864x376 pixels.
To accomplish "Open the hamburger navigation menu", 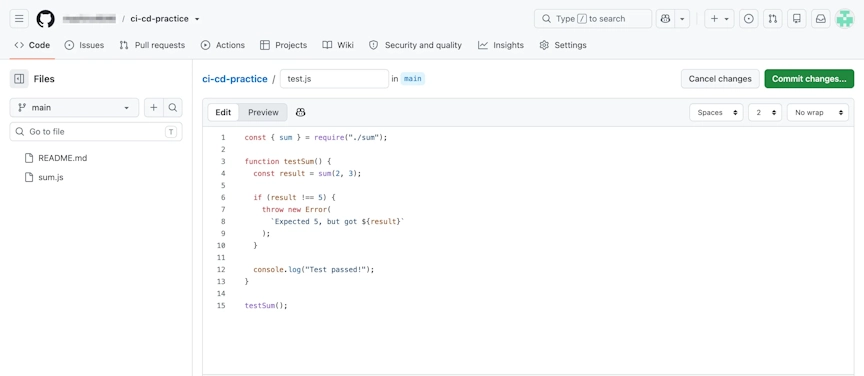I will click(19, 19).
